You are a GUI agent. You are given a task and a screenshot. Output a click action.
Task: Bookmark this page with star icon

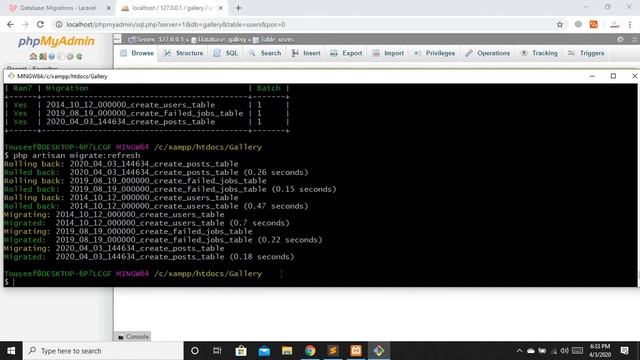coord(560,24)
